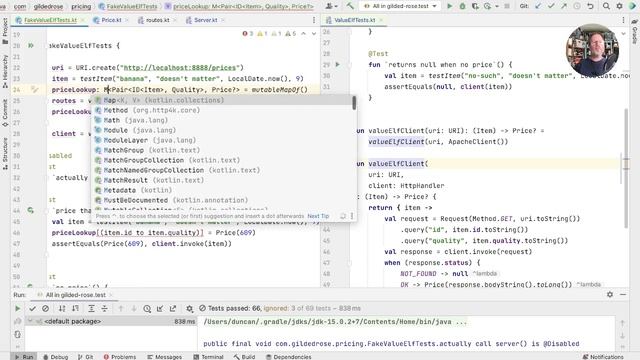The width and height of the screenshot is (640, 360).
Task: Select 'Method (org.http4k.core)' suggestion
Action: [222, 110]
